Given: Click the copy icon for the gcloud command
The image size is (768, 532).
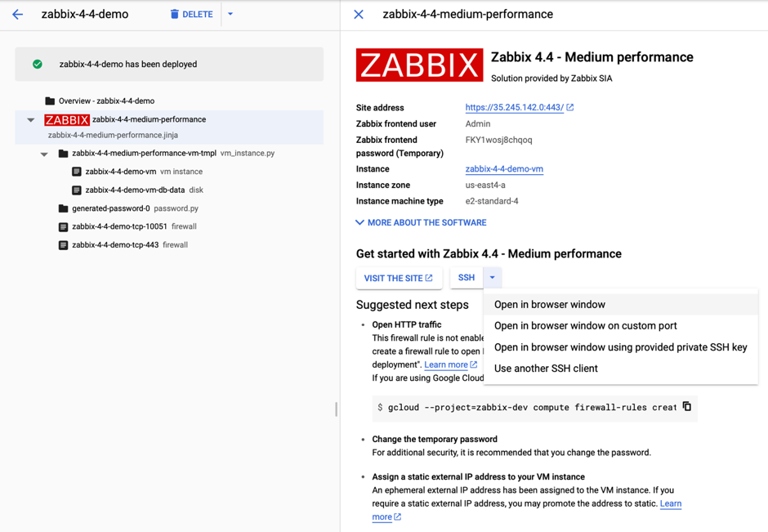Looking at the screenshot, I should [x=687, y=406].
